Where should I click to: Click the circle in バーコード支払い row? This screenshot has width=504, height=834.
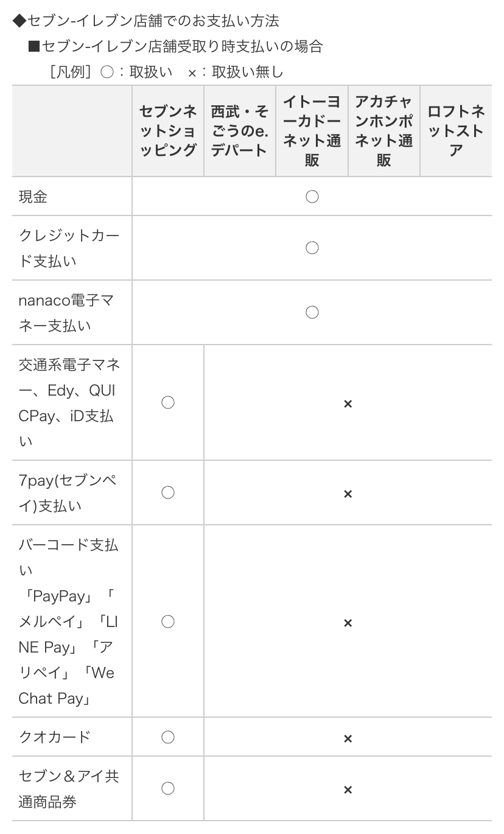click(168, 622)
